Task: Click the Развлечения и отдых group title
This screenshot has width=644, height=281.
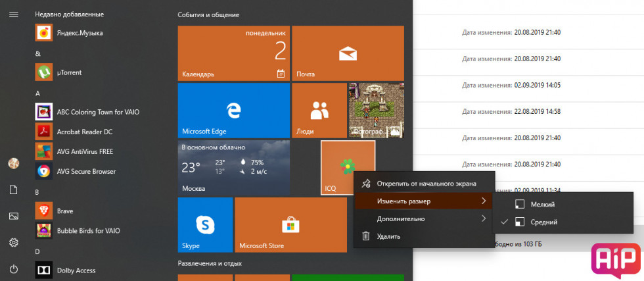Action: pos(210,263)
